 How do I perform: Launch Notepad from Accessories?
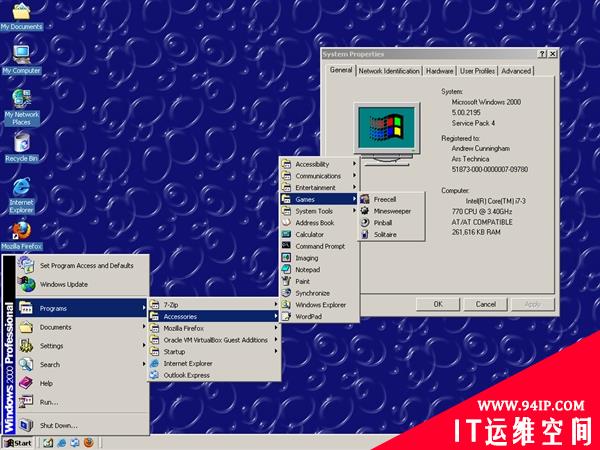pyautogui.click(x=319, y=270)
